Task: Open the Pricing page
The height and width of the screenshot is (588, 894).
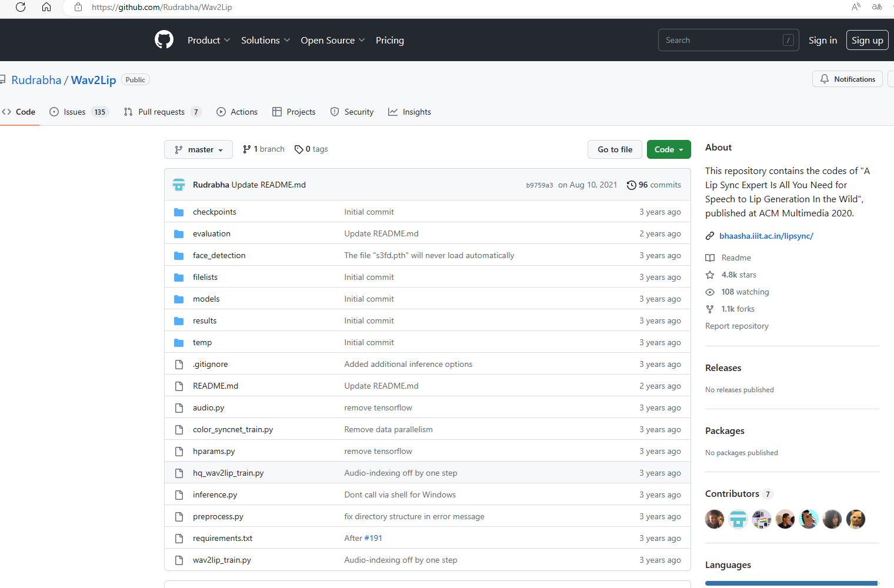Action: [x=390, y=40]
